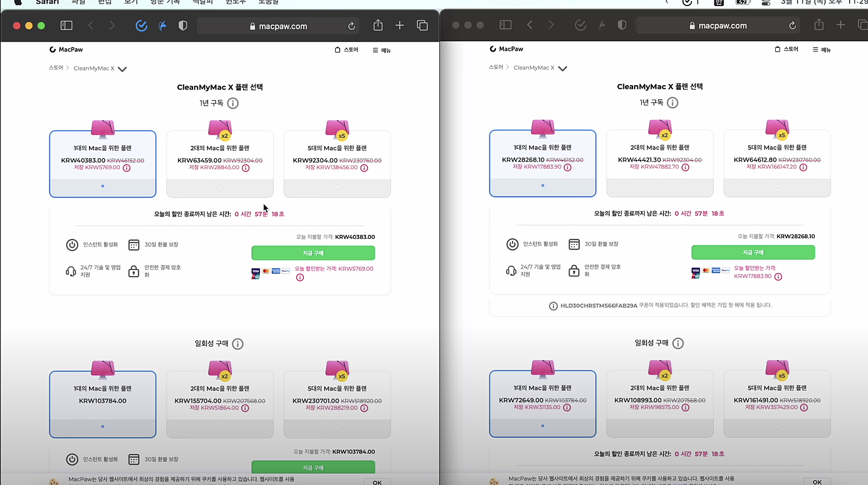Select one-time 1 Mac plan KRW72649.00 right window
This screenshot has height=485, width=868.
[542, 404]
